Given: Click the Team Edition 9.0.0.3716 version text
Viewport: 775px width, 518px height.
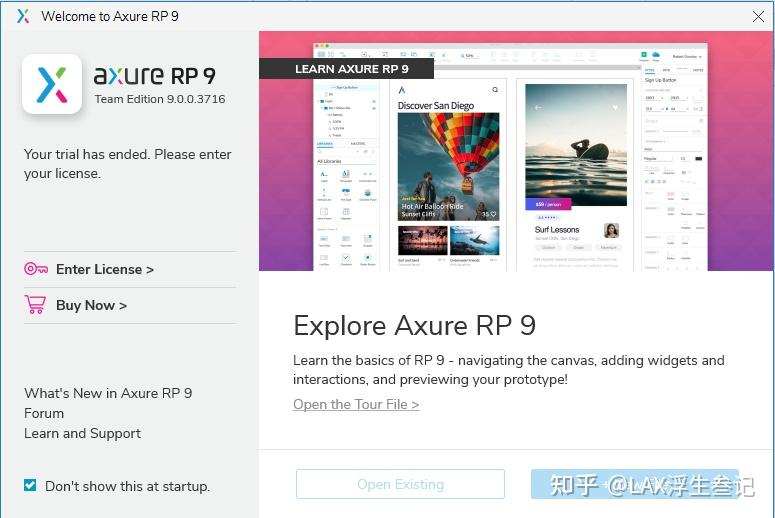Looking at the screenshot, I should (x=160, y=99).
